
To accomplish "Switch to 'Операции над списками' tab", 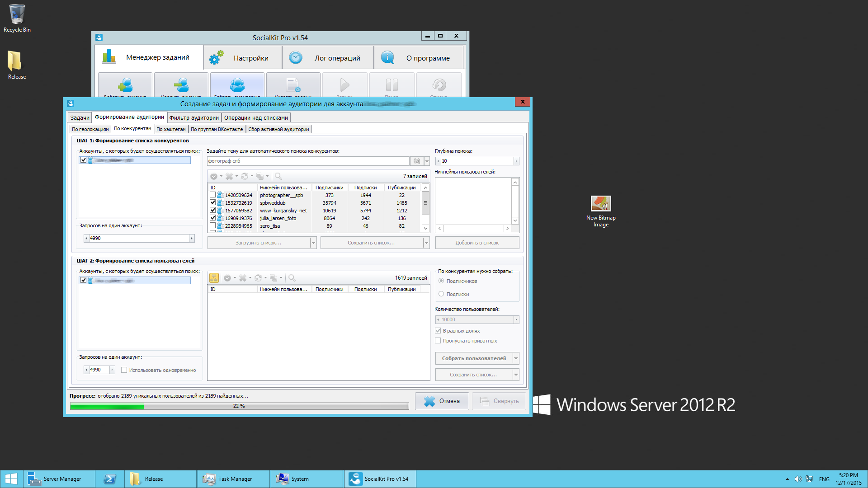I will 256,118.
